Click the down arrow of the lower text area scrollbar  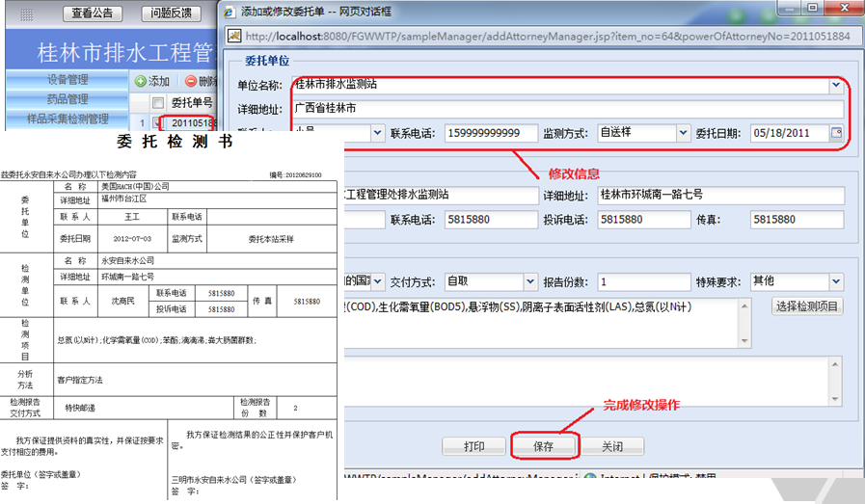pyautogui.click(x=835, y=399)
